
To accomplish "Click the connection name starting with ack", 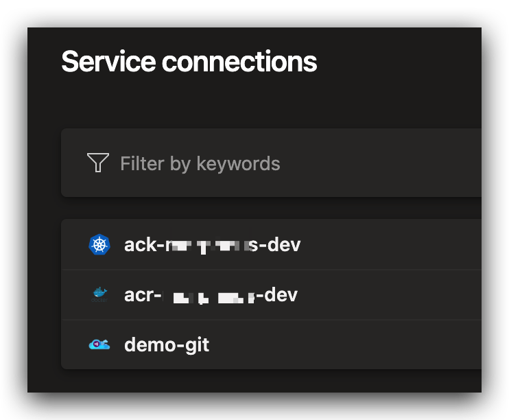I will click(x=212, y=244).
